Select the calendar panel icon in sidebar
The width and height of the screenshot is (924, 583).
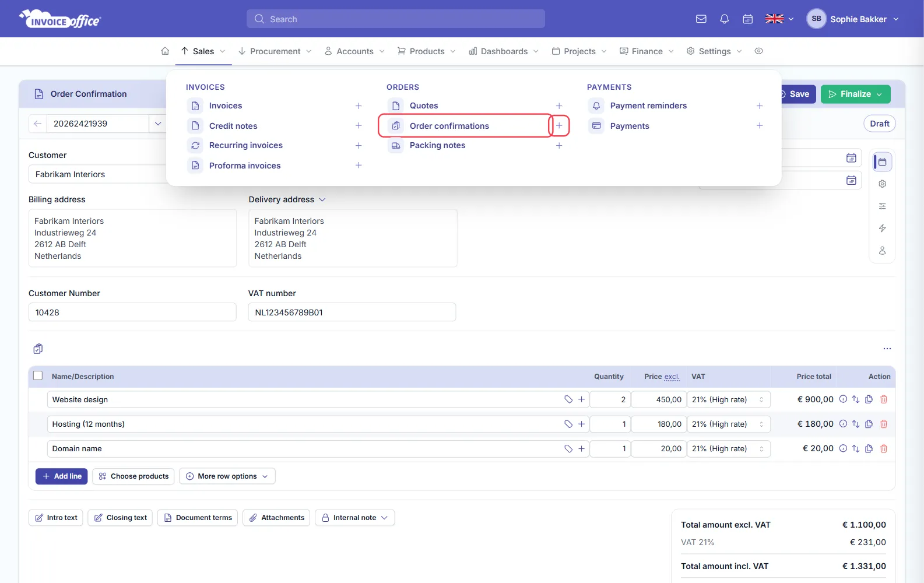(883, 161)
